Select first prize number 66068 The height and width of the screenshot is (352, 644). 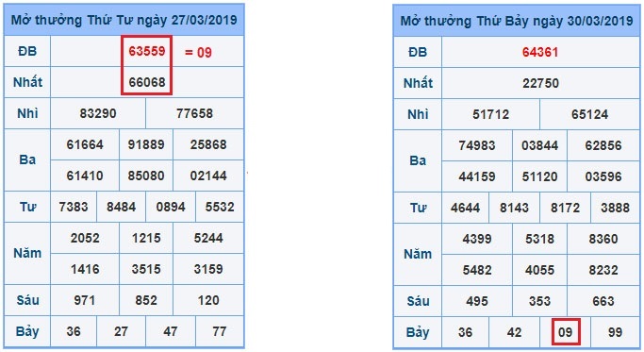(147, 82)
